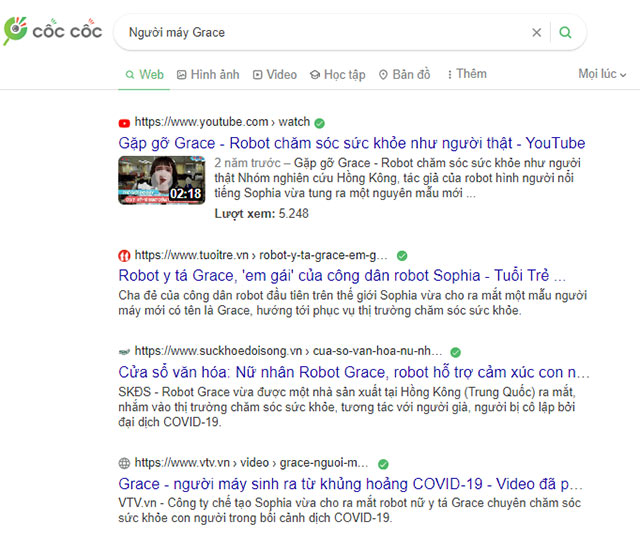This screenshot has height=538, width=640.
Task: Open the Học tập tab
Action: [x=338, y=75]
